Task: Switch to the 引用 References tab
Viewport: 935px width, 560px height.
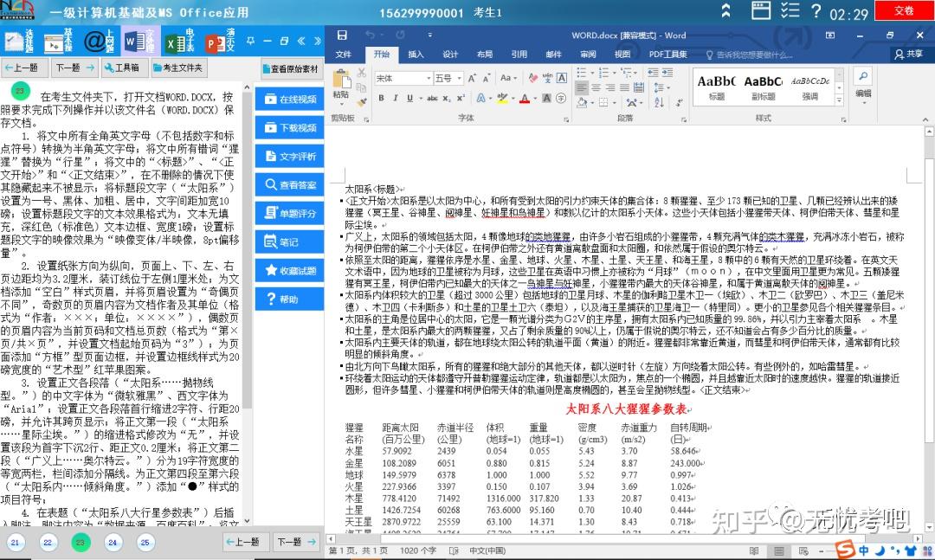Action: [x=519, y=55]
